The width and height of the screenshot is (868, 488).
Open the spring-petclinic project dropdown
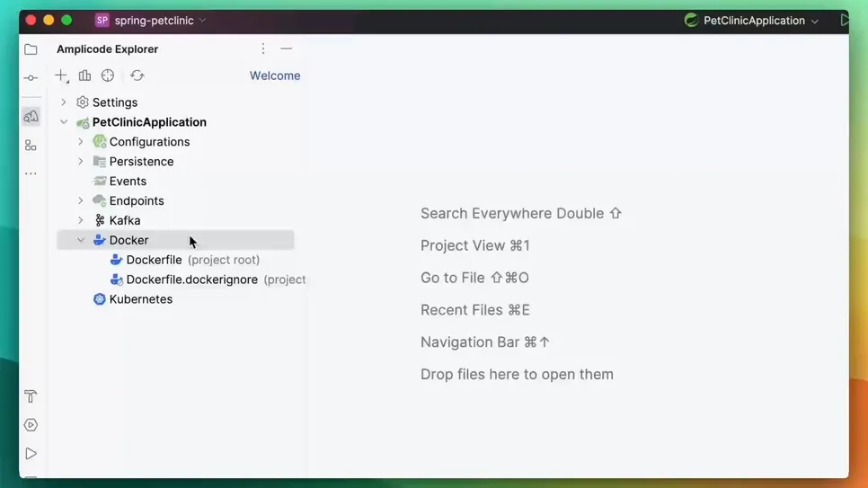point(153,20)
